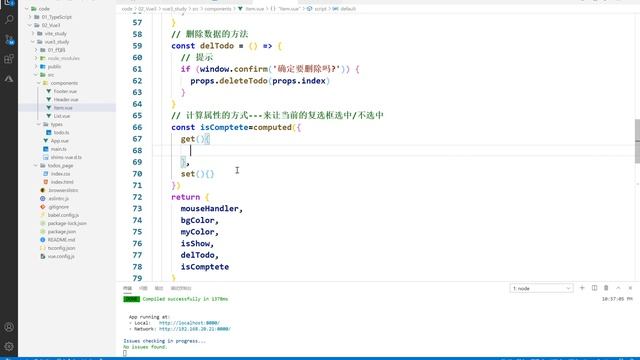The image size is (640, 360).
Task: Click 'isComptete' on line 78
Action: tap(204, 267)
